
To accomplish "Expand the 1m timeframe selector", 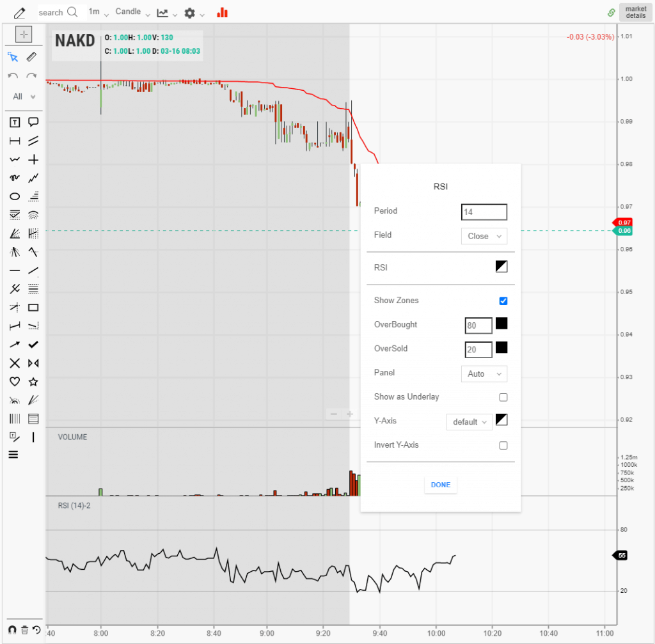I will point(97,12).
